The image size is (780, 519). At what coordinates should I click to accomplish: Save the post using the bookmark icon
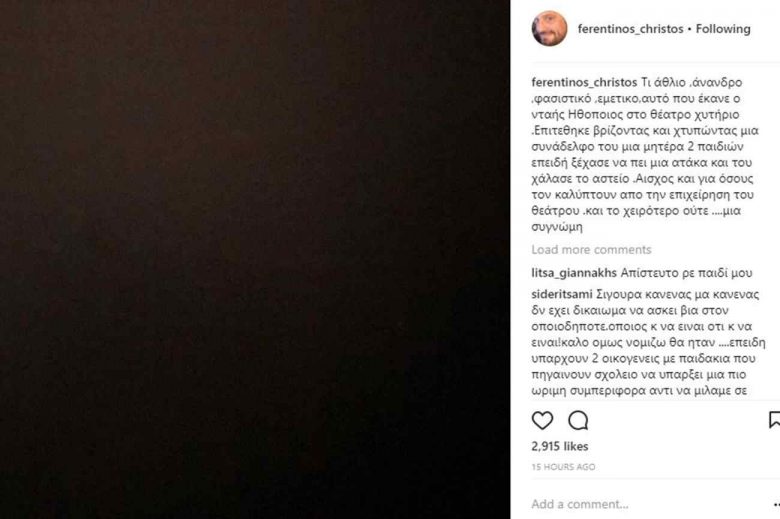point(774,419)
